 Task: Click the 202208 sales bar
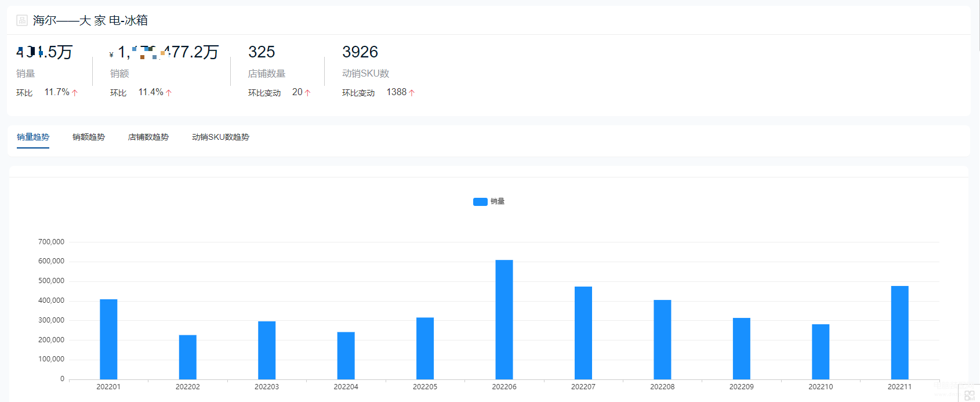662,340
